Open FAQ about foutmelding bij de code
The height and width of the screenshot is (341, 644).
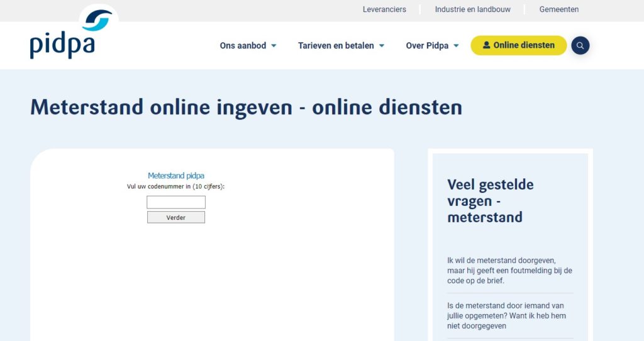(x=509, y=271)
